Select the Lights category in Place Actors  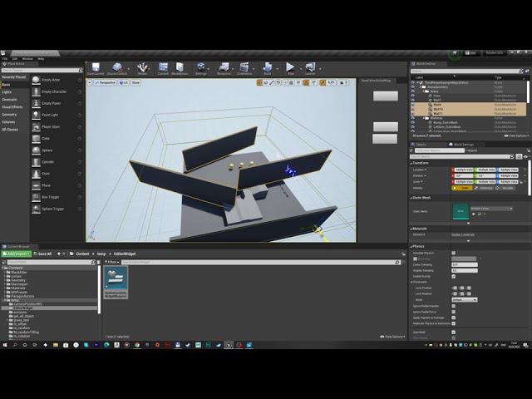pyautogui.click(x=7, y=92)
